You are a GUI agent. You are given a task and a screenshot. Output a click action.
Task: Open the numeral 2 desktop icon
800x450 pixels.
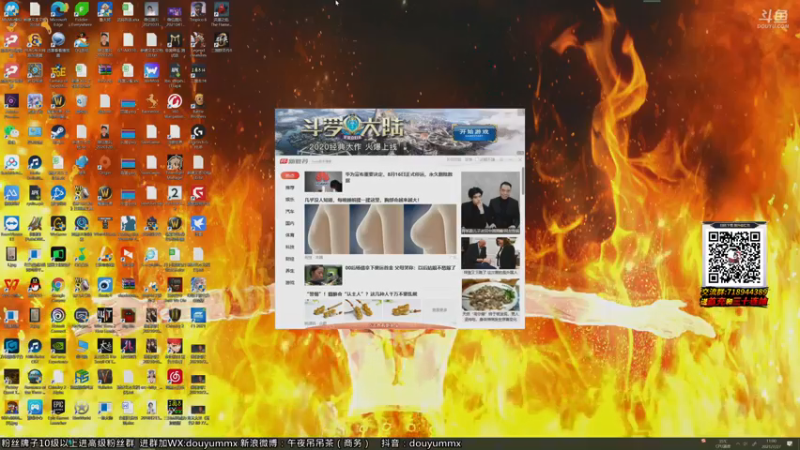click(174, 193)
